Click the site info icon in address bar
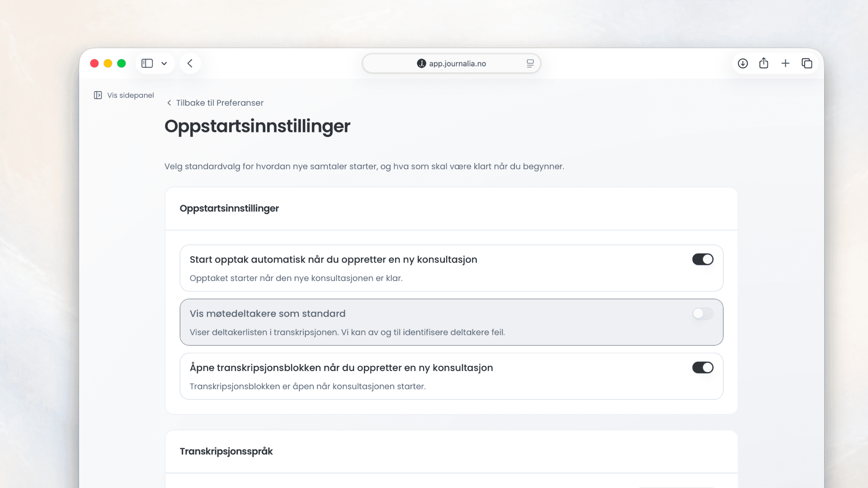Viewport: 868px width, 488px height. (x=421, y=64)
